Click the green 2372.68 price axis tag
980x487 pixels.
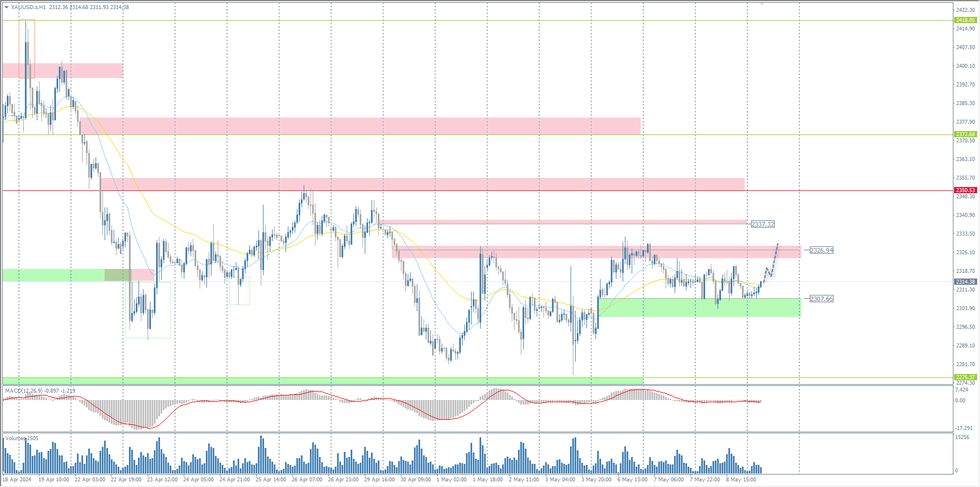tap(965, 134)
